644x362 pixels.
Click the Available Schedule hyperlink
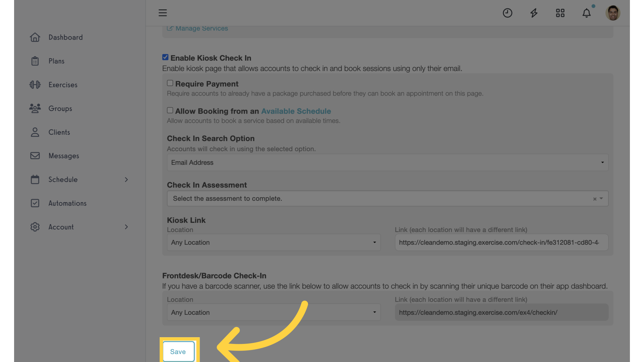pos(296,111)
